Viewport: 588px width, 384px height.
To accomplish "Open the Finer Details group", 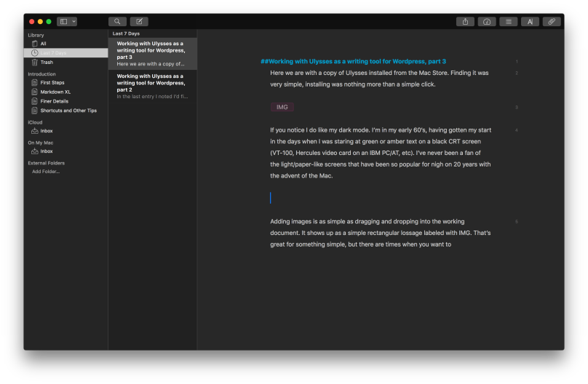I will (x=66, y=101).
